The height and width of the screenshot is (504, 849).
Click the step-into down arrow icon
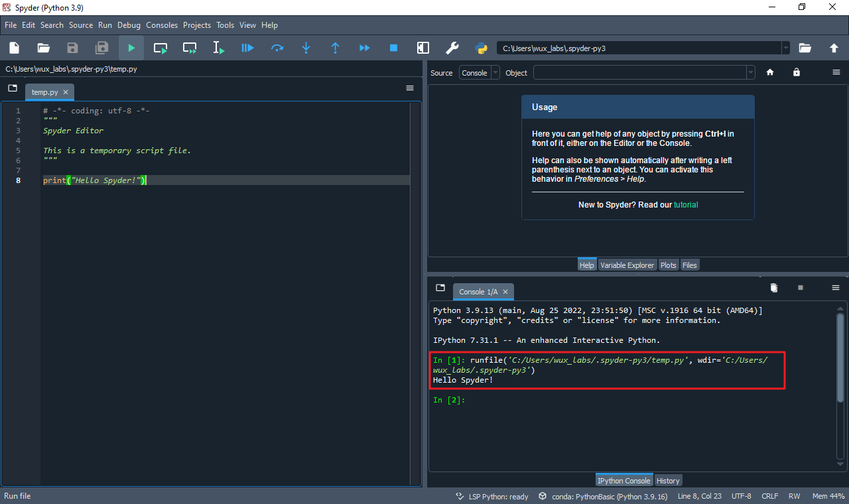(306, 48)
